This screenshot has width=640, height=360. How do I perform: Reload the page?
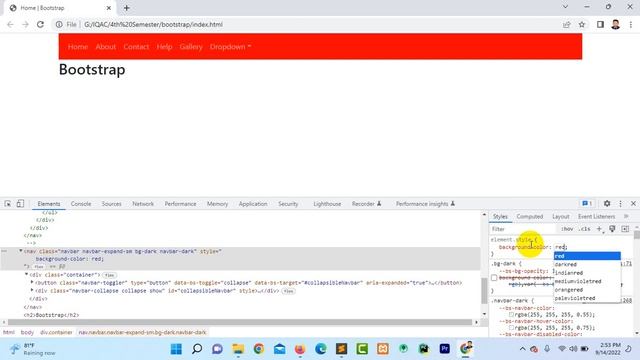[x=40, y=24]
